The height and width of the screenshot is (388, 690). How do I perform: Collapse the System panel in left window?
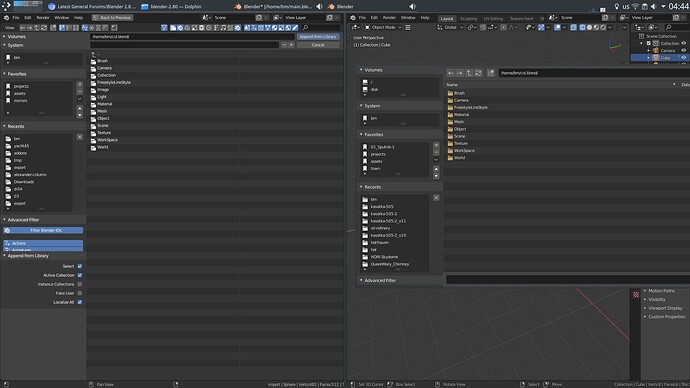coord(4,45)
